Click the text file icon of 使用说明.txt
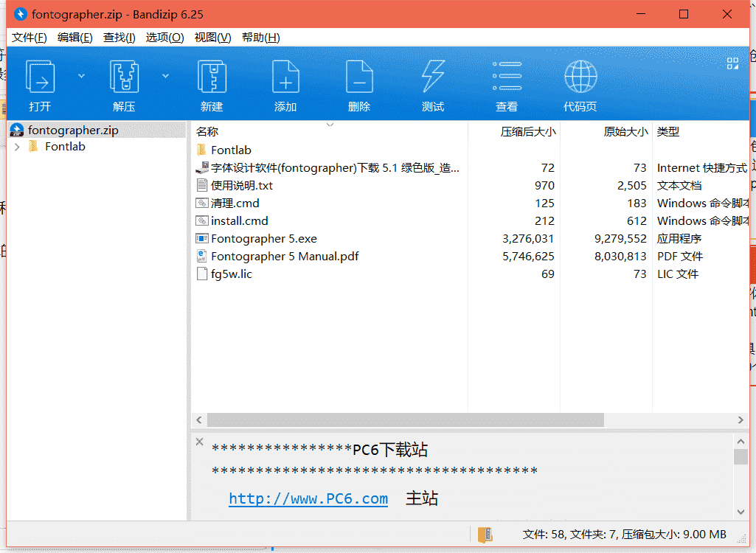Viewport: 756px width, 553px height. click(202, 185)
